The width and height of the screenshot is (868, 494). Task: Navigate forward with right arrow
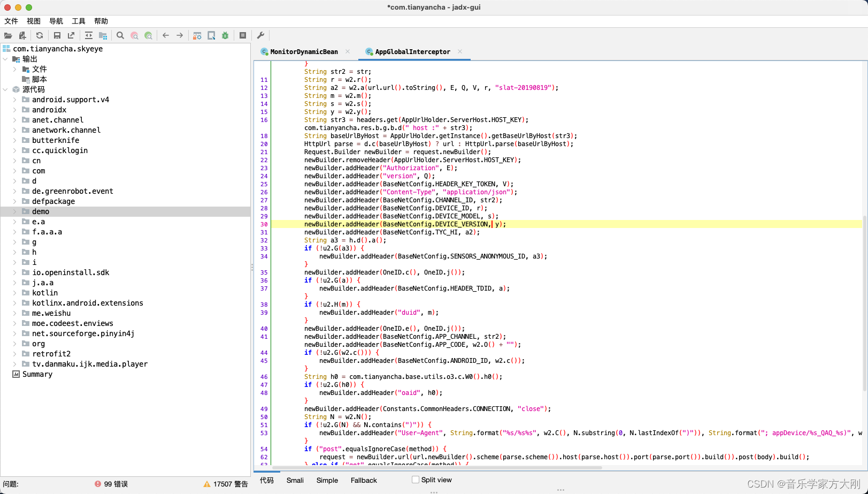click(x=180, y=35)
